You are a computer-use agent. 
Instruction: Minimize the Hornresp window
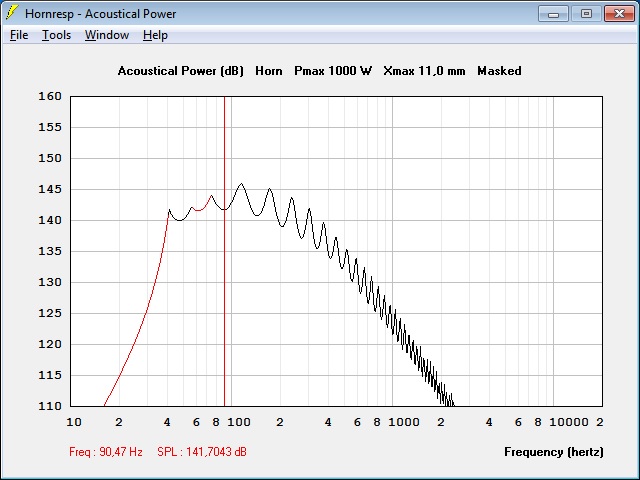[x=553, y=14]
